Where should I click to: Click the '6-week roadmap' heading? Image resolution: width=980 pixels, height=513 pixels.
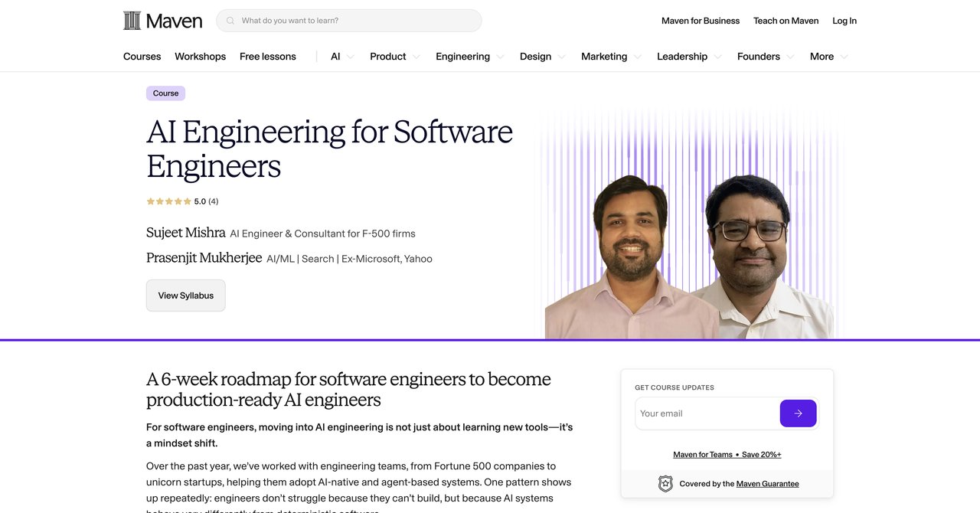point(348,389)
